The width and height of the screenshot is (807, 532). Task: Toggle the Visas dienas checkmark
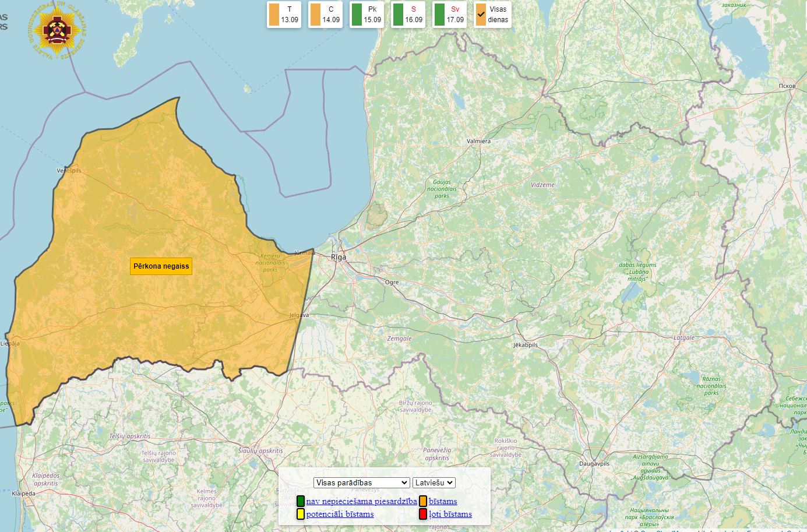pyautogui.click(x=481, y=15)
